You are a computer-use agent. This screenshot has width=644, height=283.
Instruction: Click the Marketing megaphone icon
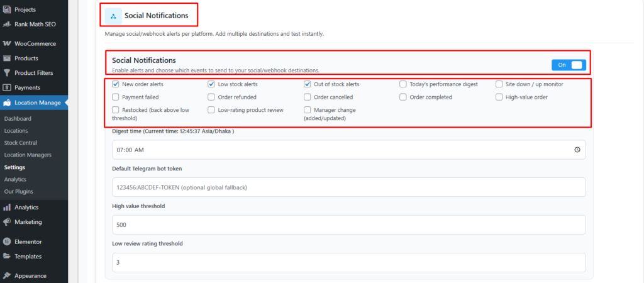click(7, 222)
